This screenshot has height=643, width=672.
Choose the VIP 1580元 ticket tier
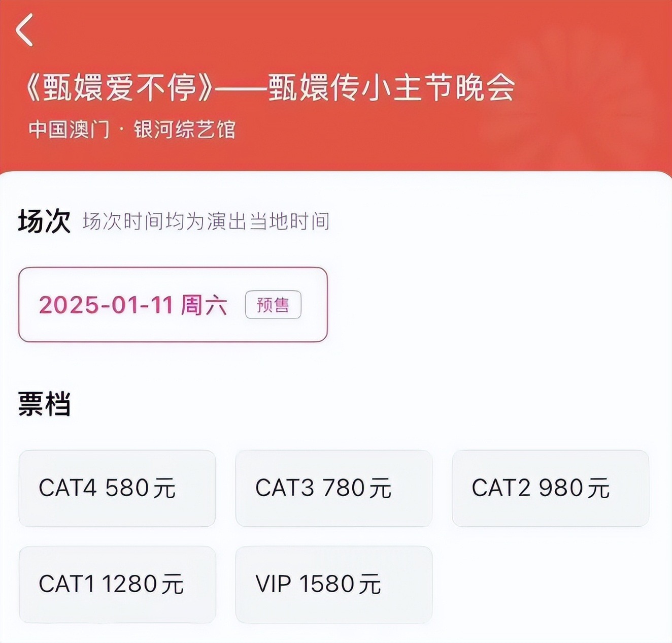click(334, 584)
